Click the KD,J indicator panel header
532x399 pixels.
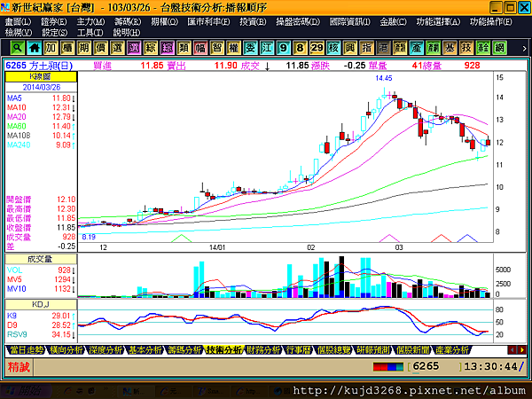pos(41,304)
